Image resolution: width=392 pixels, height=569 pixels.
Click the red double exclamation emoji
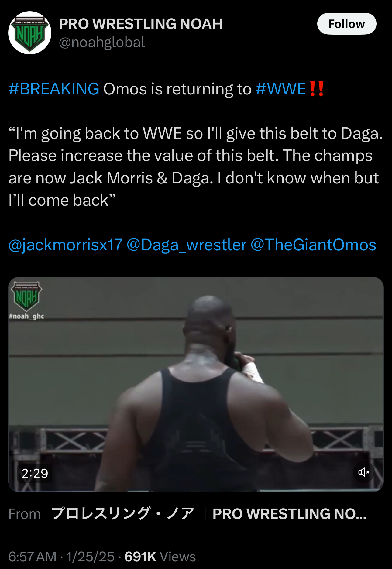[x=317, y=89]
